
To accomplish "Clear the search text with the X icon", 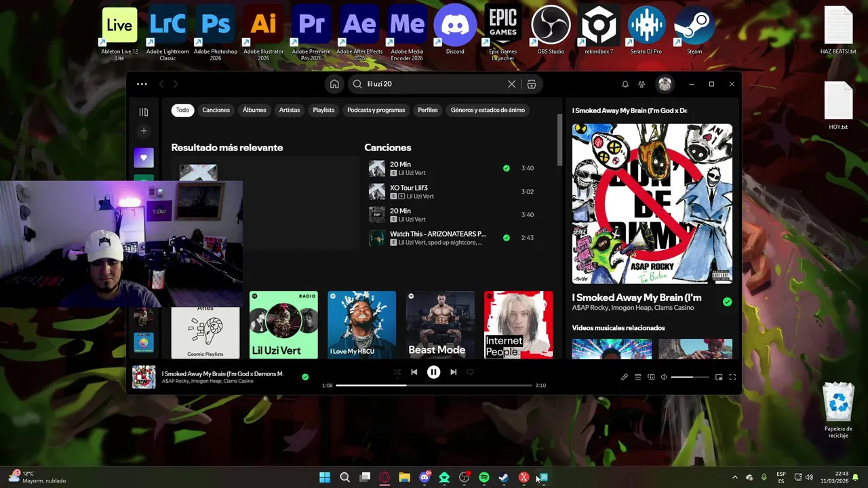I will click(x=511, y=84).
